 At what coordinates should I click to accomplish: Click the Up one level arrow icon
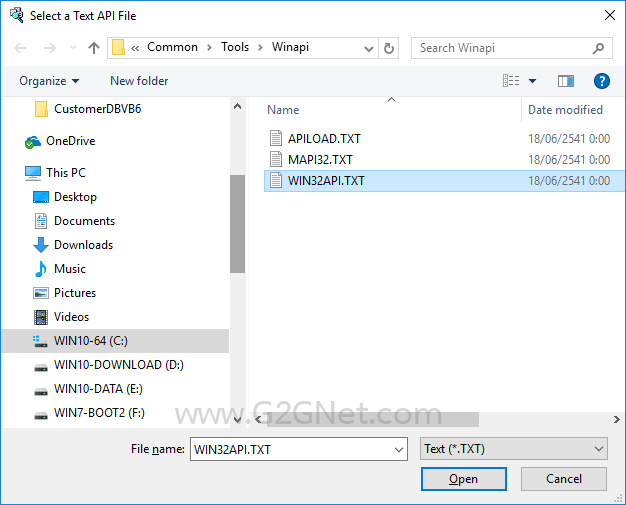[x=94, y=48]
